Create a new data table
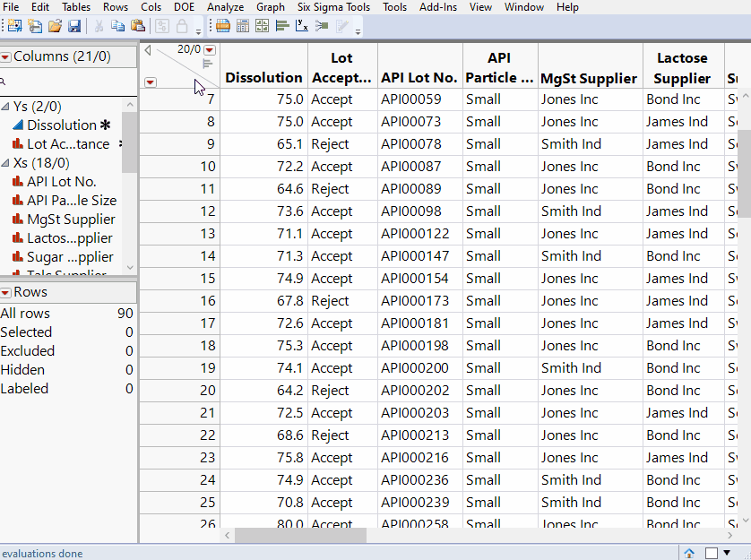Viewport: 751px width, 560px height. (13, 26)
